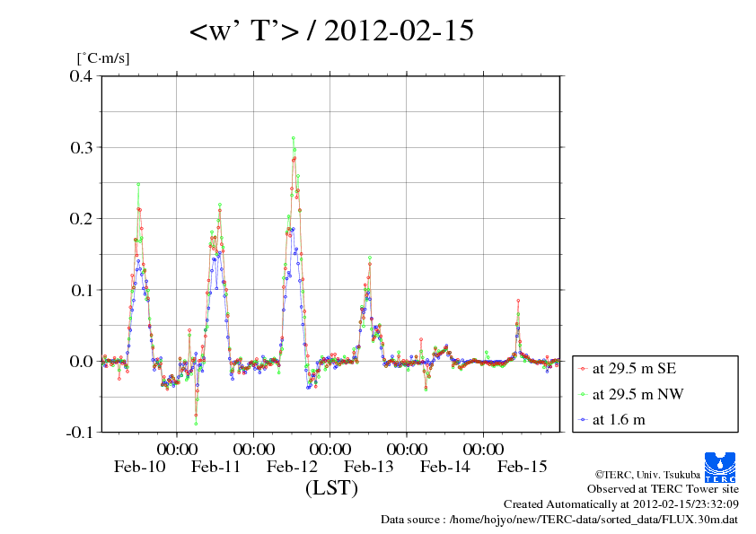This screenshot has width=756, height=534.
Task: Click the Feb-10 date label
Action: tap(139, 467)
